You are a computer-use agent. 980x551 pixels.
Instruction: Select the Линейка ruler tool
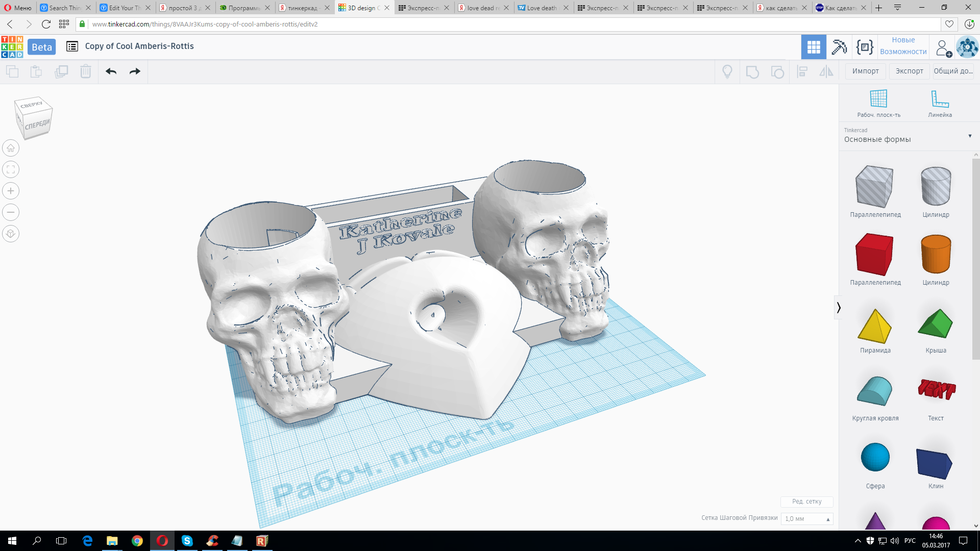pyautogui.click(x=940, y=104)
